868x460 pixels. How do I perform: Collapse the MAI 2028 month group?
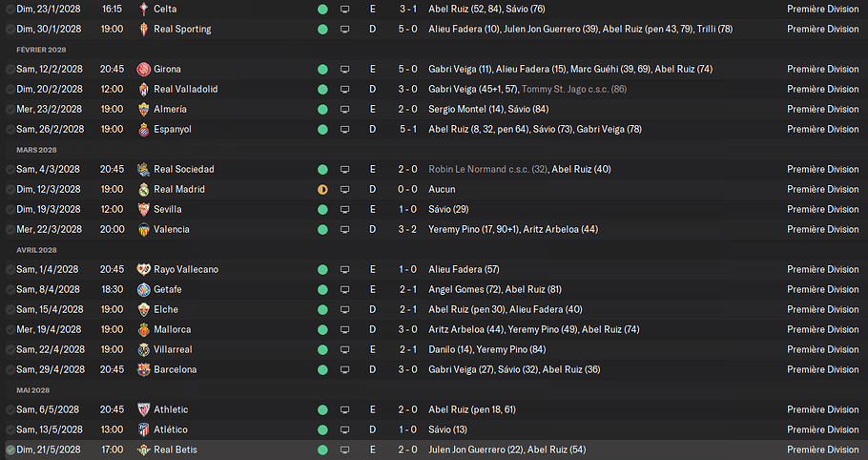(33, 390)
